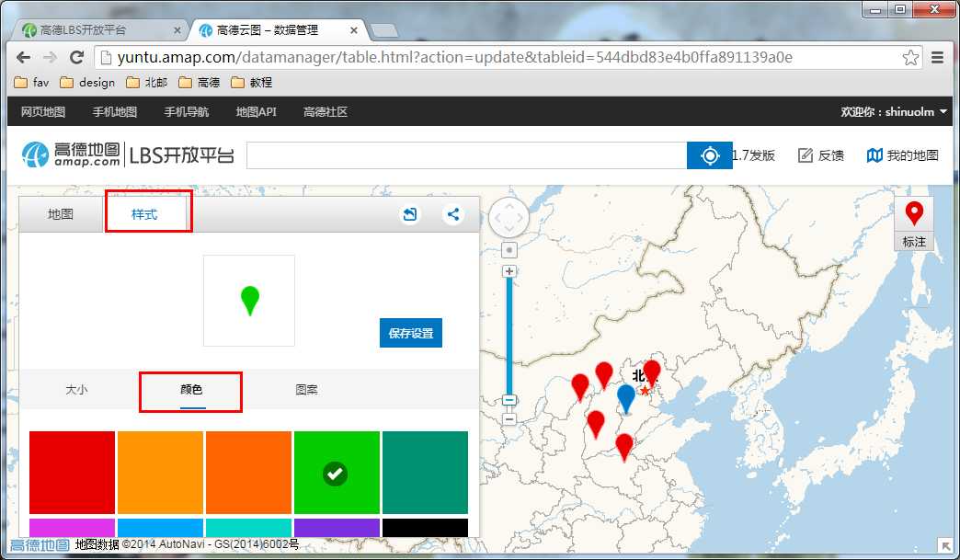Screen dimensions: 960x560
Task: Open 手机地图 in top navigation
Action: coord(115,112)
